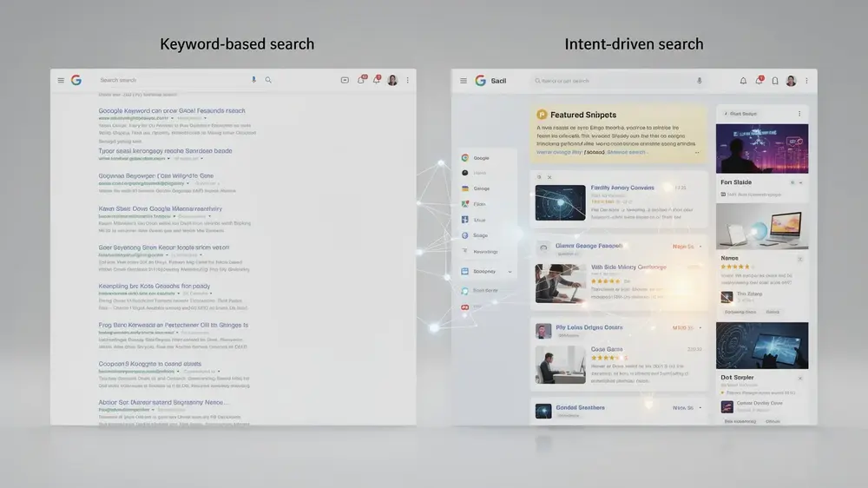Select 'Soon Sorte' item in sidebar
868x488 pixels.
tap(480, 290)
